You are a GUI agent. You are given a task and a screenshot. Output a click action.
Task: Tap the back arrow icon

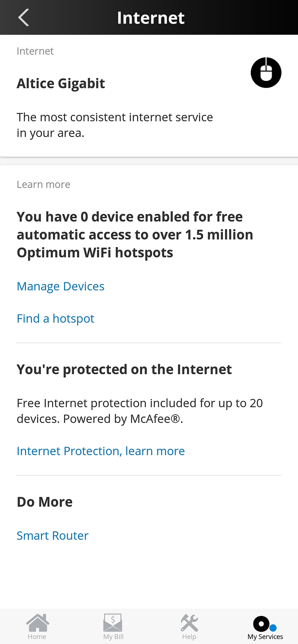[x=24, y=17]
